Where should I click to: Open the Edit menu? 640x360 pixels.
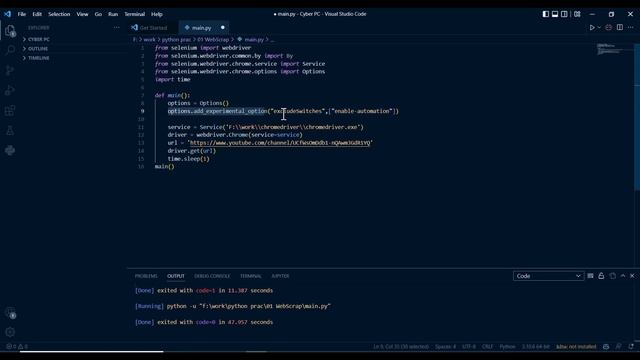[37, 14]
